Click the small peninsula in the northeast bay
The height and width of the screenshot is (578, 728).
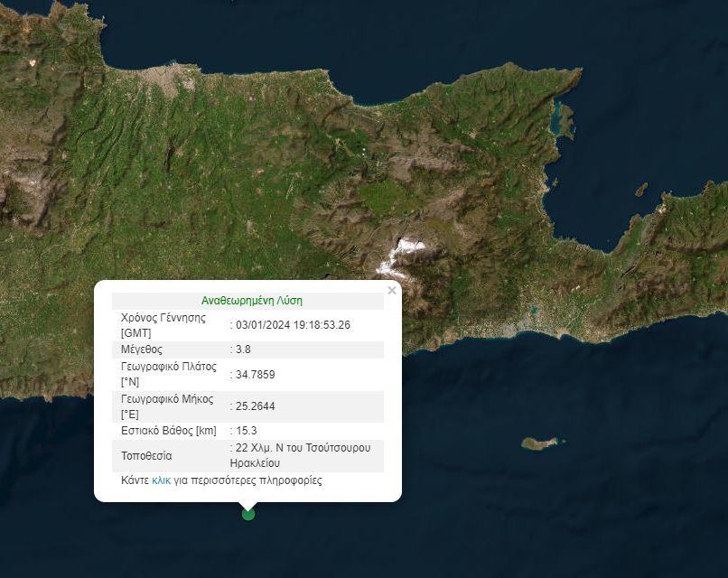tap(563, 119)
